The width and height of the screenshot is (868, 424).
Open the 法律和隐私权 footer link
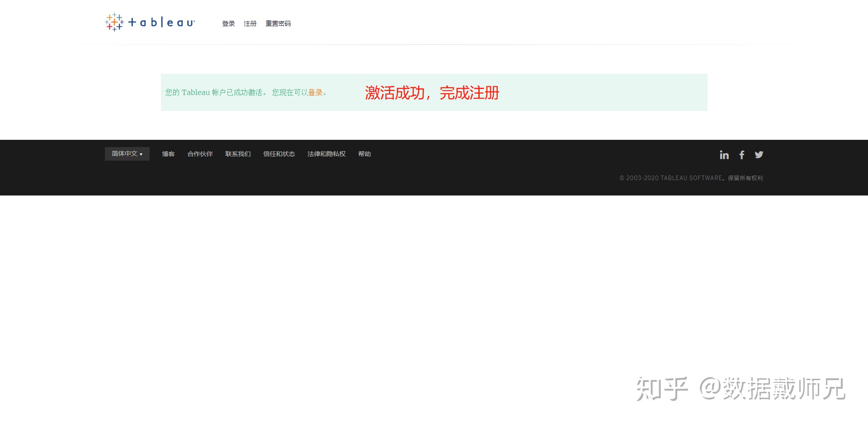(326, 154)
